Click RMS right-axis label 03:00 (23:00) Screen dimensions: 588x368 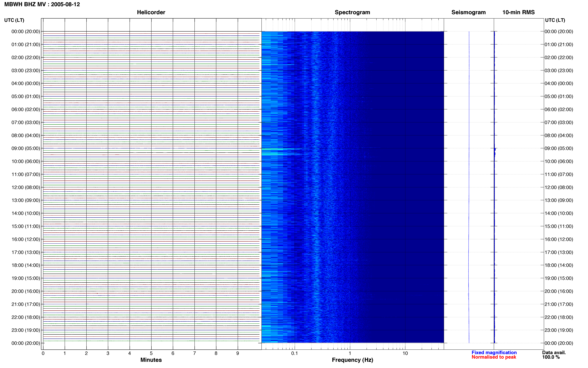coord(559,71)
